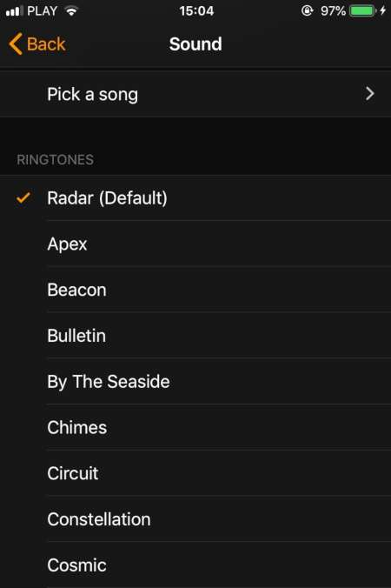The height and width of the screenshot is (588, 391).
Task: Select the Beacon ringtone
Action: click(x=195, y=290)
